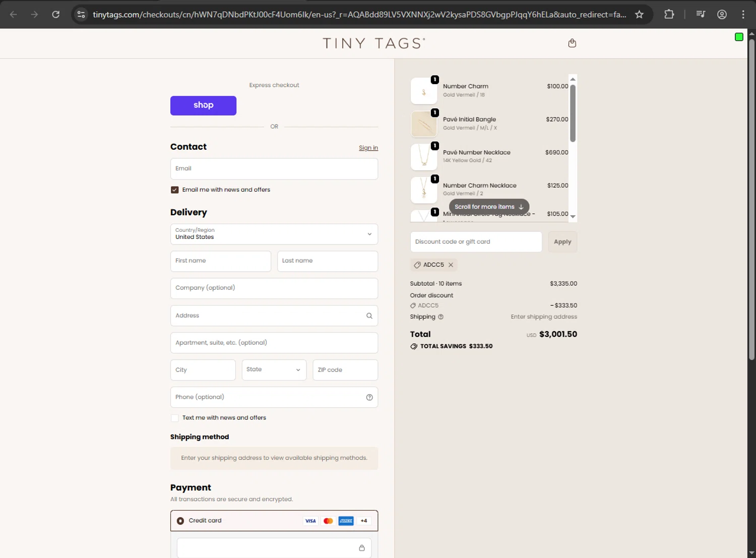
Task: Pay with Shop express checkout button
Action: [x=203, y=105]
